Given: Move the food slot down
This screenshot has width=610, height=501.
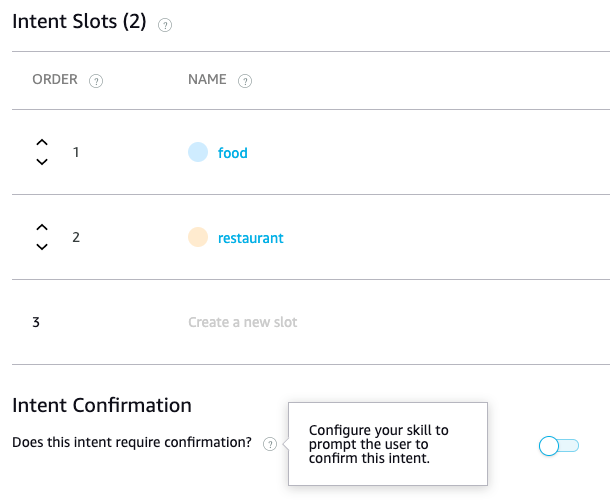Looking at the screenshot, I should click(41, 162).
